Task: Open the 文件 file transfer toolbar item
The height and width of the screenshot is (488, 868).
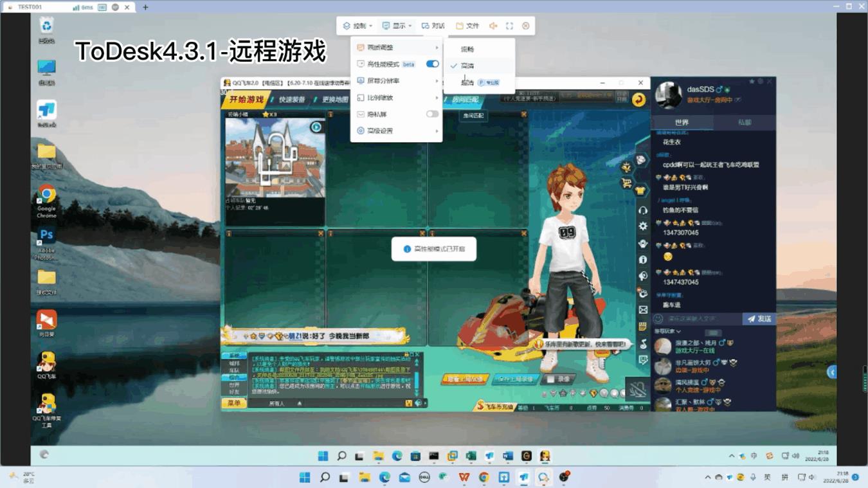Action: pyautogui.click(x=467, y=26)
